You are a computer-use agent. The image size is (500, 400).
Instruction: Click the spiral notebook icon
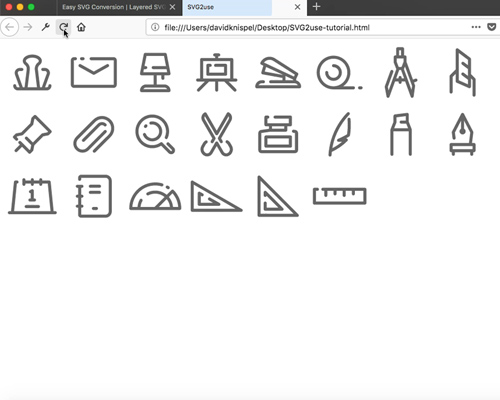pyautogui.click(x=94, y=196)
